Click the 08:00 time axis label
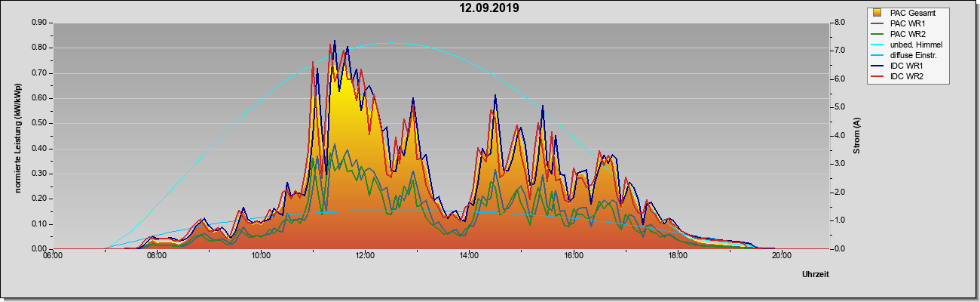The width and height of the screenshot is (980, 302). [x=157, y=255]
